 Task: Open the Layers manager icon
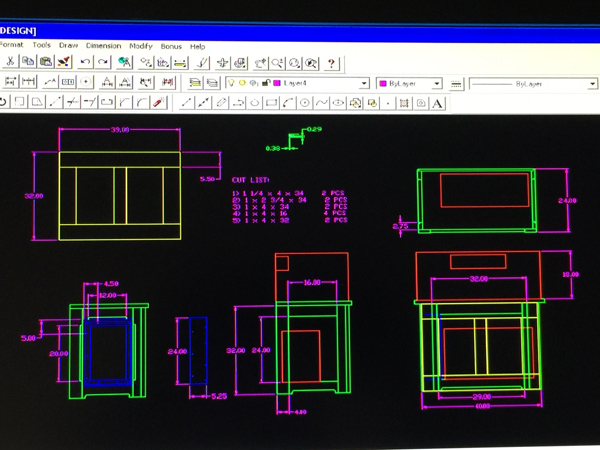coord(196,83)
